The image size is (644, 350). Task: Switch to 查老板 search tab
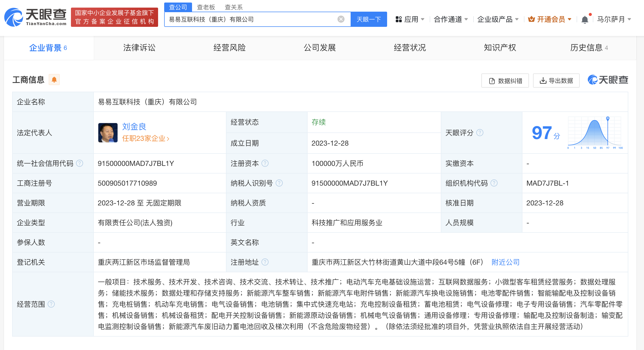coord(206,7)
